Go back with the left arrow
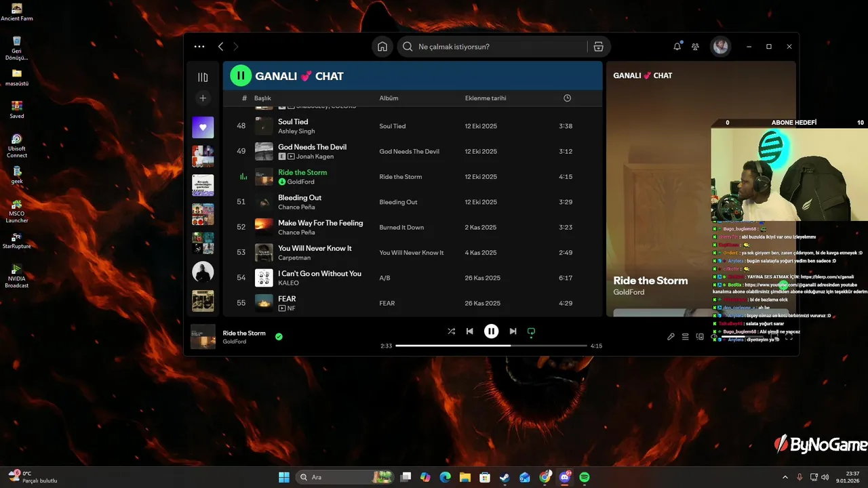Viewport: 868px width, 488px height. [x=220, y=47]
